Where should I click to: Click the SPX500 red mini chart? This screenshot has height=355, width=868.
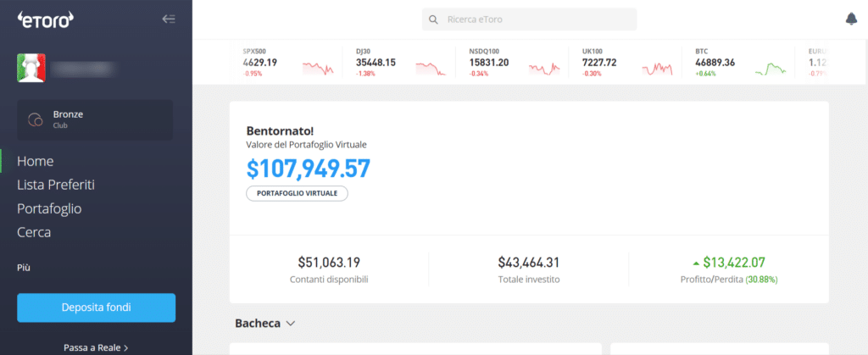[x=318, y=68]
